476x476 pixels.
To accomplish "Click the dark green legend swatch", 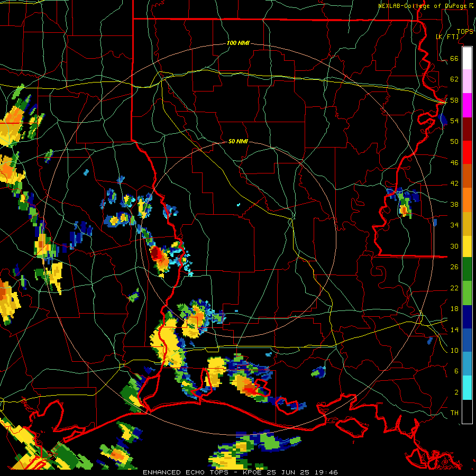I will [x=467, y=269].
